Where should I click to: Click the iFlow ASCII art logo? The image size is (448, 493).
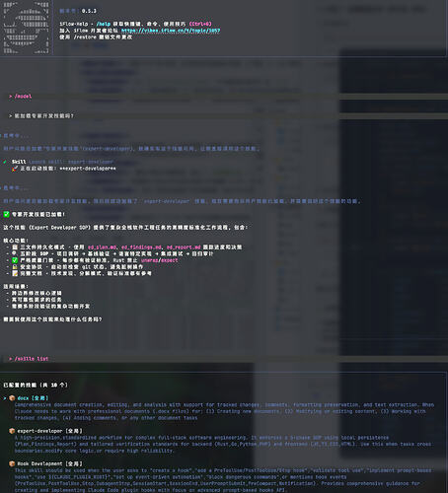(x=27, y=28)
